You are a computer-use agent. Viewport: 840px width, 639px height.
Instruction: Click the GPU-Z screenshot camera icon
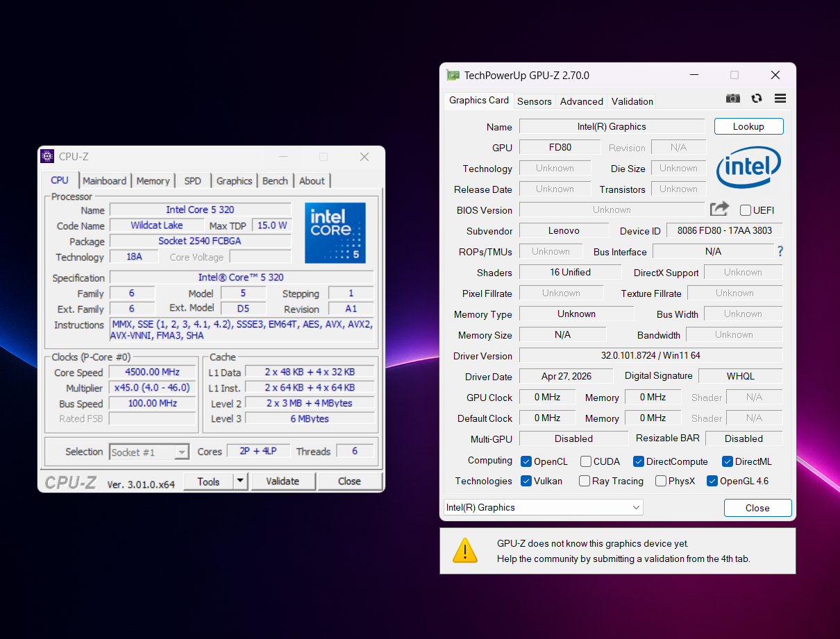[x=732, y=99]
